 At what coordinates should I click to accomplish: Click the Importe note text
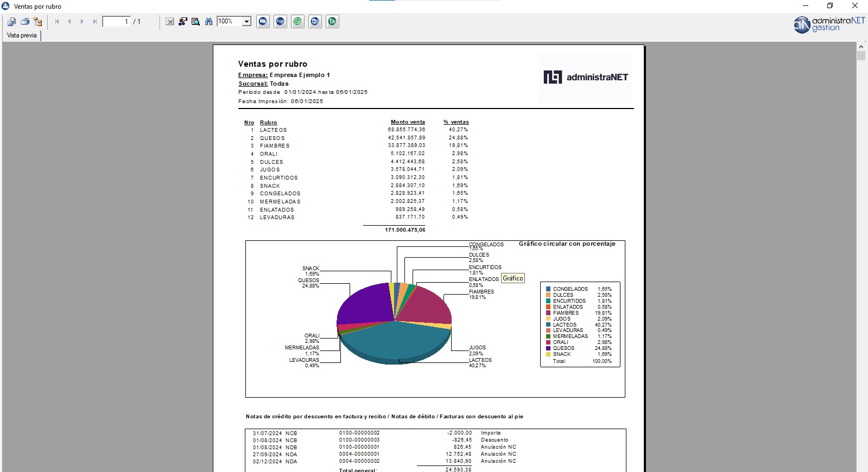click(x=491, y=433)
